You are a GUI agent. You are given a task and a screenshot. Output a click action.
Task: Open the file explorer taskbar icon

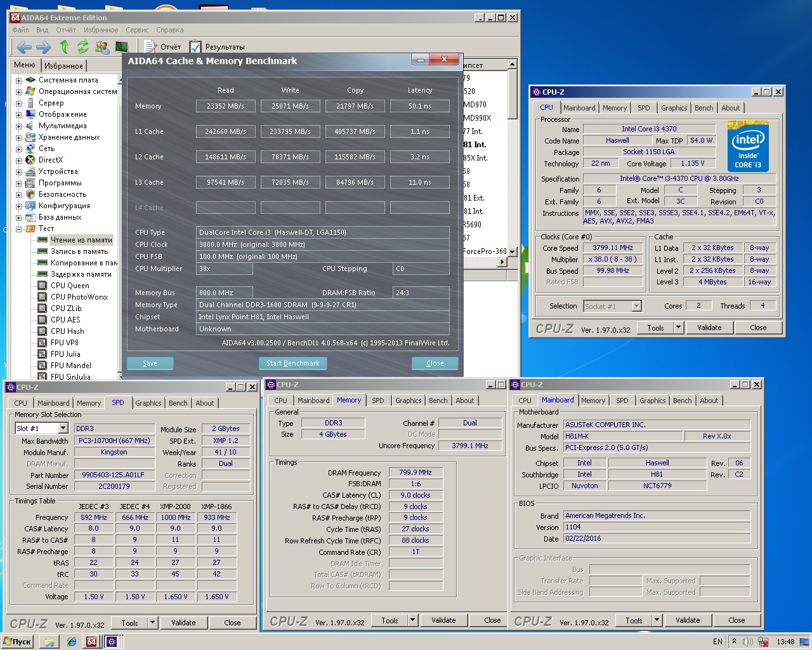click(49, 642)
